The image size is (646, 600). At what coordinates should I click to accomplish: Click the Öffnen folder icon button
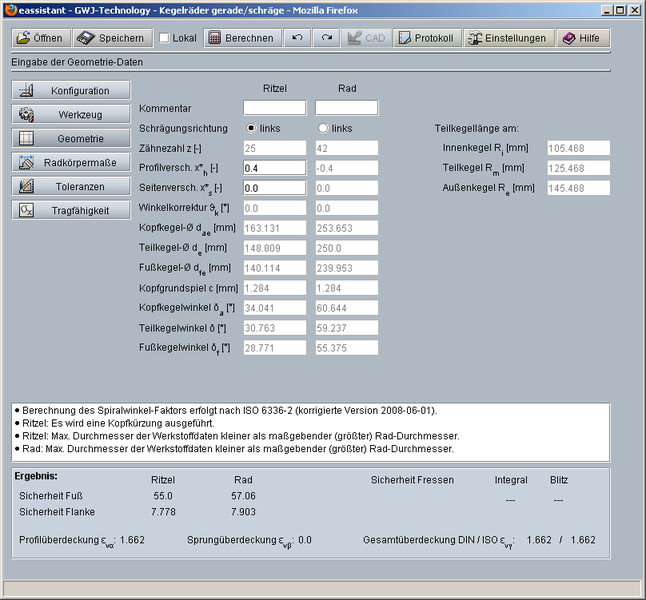pos(41,38)
